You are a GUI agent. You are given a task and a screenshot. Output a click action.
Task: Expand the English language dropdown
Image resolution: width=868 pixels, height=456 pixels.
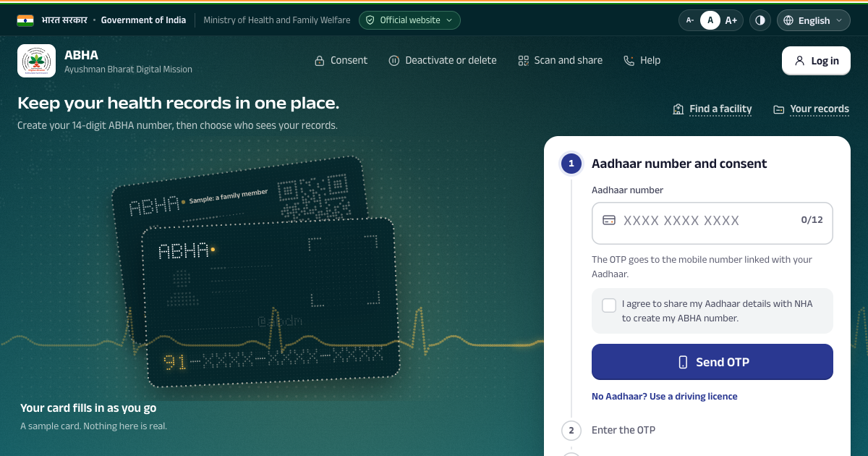click(814, 20)
